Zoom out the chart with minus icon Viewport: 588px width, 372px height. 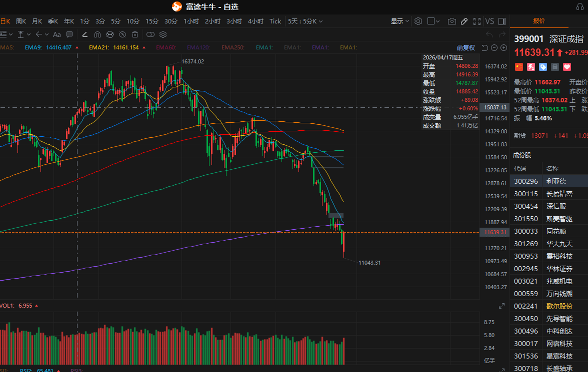(x=494, y=47)
